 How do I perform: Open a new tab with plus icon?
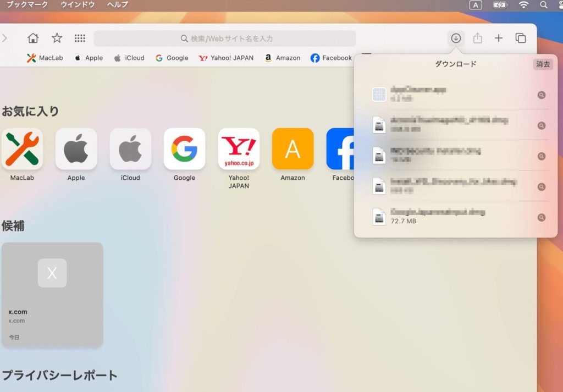coord(498,38)
